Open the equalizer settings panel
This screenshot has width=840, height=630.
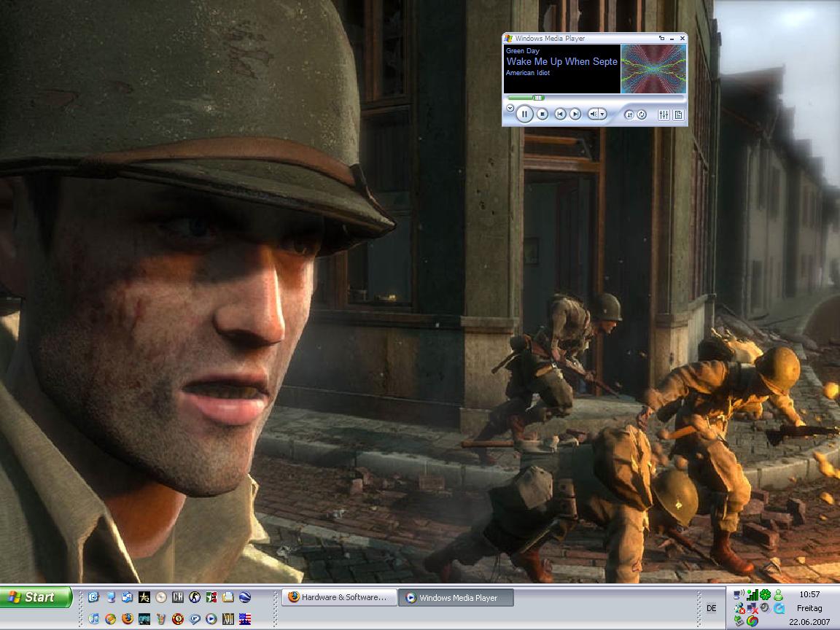[664, 114]
